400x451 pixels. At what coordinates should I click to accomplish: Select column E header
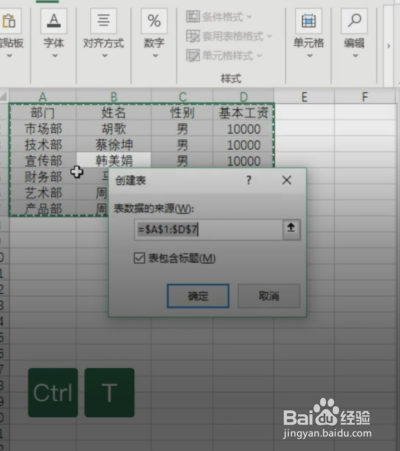click(304, 97)
